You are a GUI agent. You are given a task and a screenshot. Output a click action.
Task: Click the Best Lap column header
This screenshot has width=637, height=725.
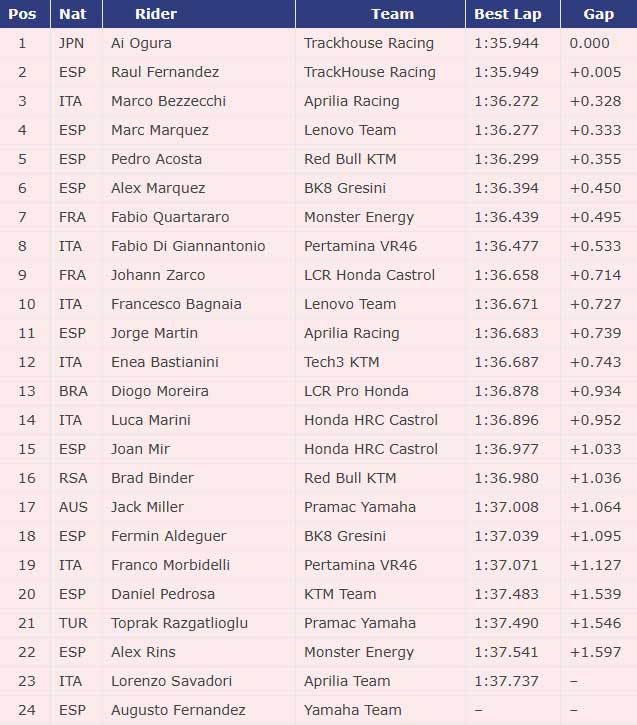507,14
